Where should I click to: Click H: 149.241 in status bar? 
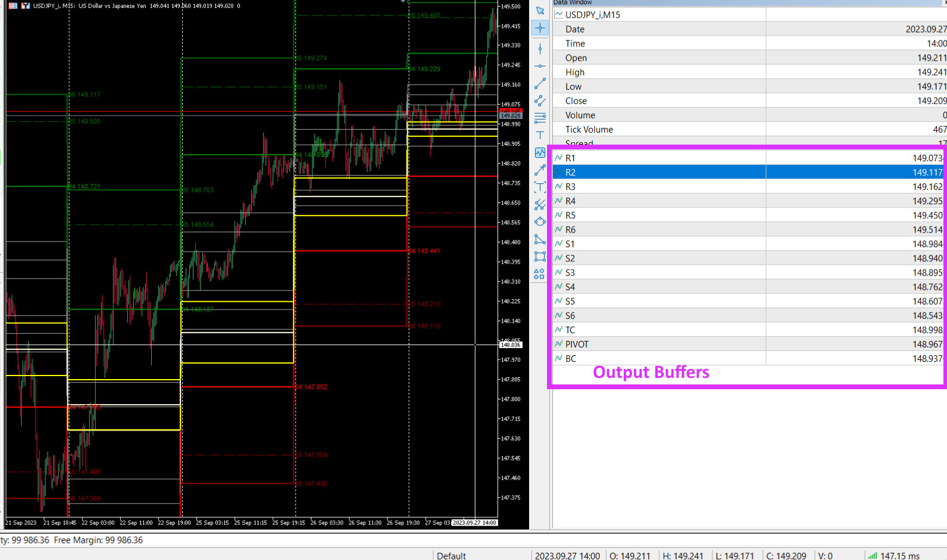coord(683,556)
